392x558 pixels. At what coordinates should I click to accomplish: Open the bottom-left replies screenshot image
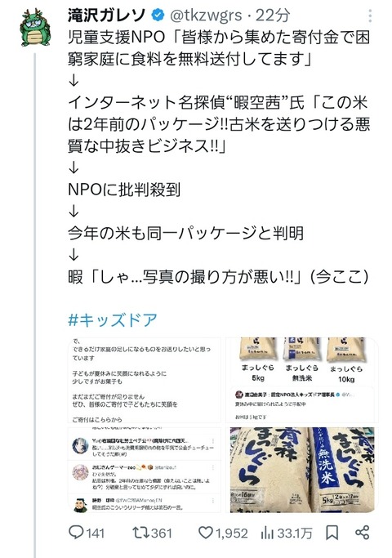[144, 470]
